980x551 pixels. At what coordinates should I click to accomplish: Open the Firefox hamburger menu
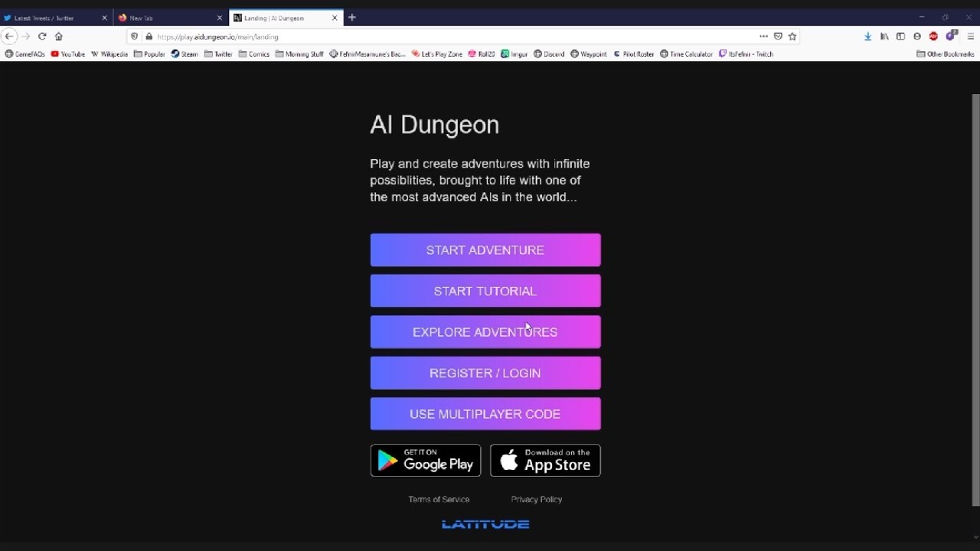(970, 36)
